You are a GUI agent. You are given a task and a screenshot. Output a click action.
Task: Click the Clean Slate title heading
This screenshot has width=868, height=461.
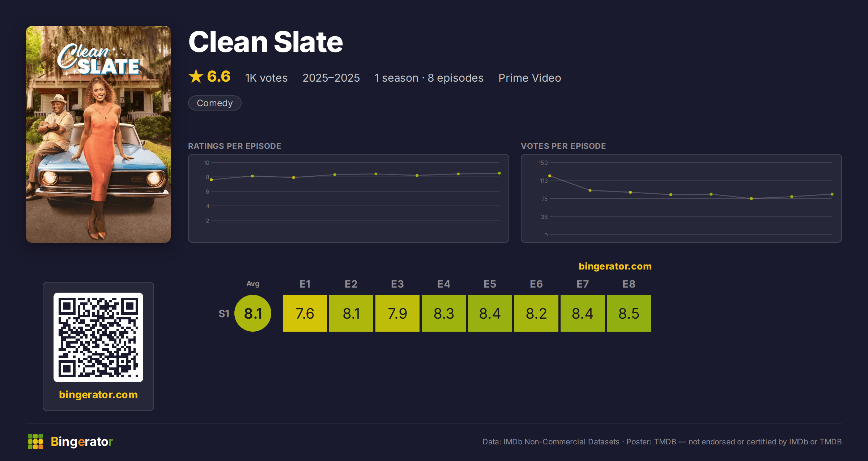click(266, 42)
